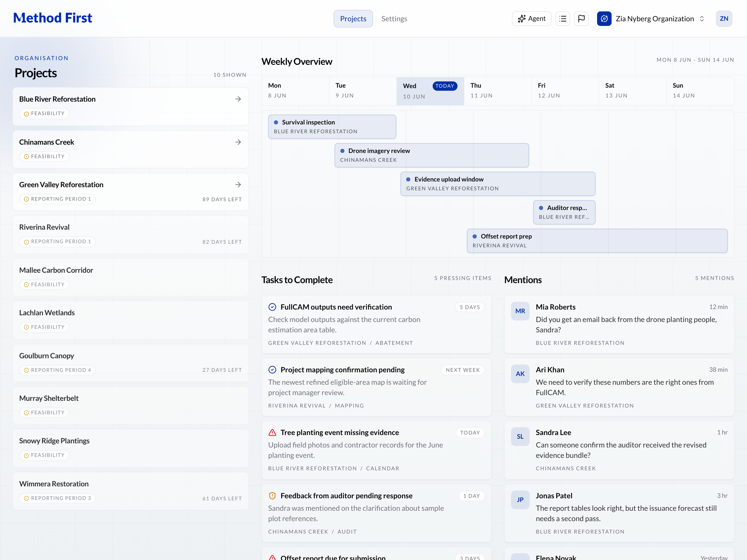Open the Survival inspection event
The image size is (747, 560).
click(x=332, y=127)
